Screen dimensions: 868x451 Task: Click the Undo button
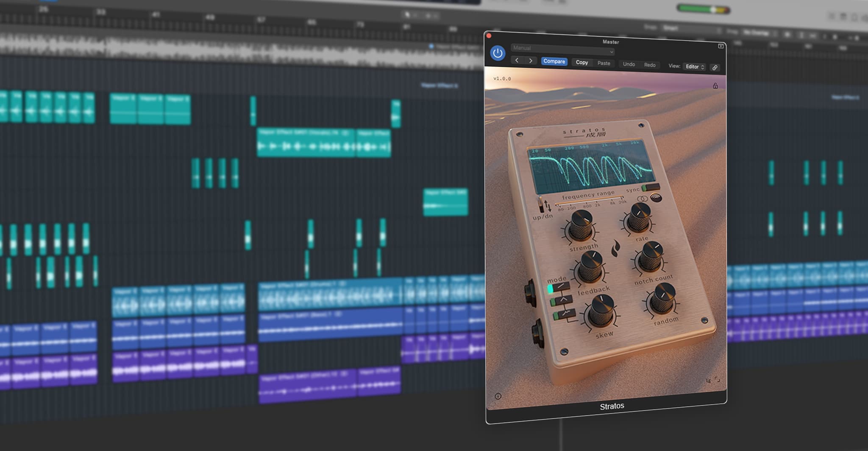pyautogui.click(x=629, y=64)
